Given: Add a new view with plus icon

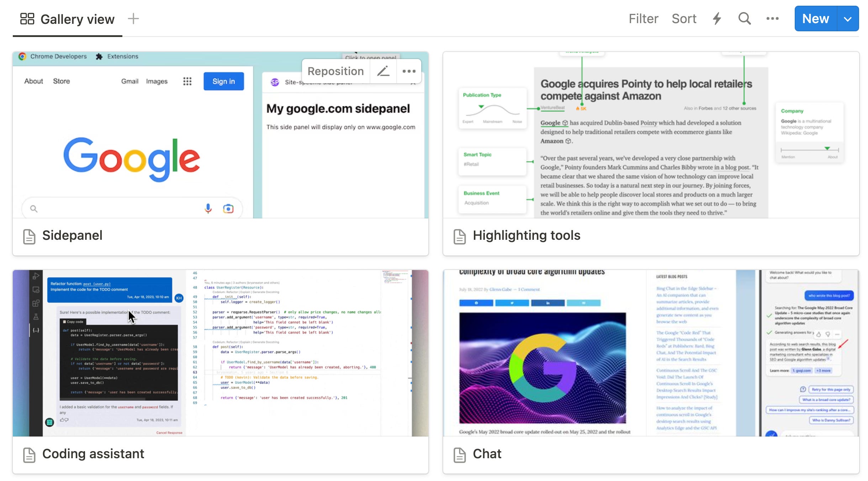Looking at the screenshot, I should pyautogui.click(x=133, y=18).
